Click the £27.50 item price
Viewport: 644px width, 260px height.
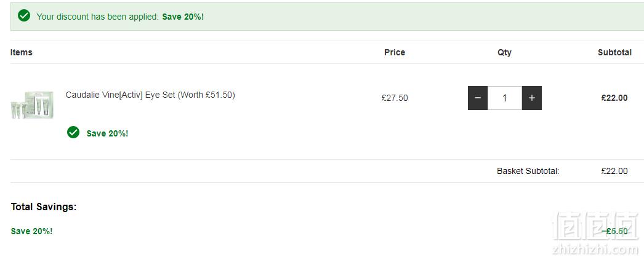click(395, 98)
